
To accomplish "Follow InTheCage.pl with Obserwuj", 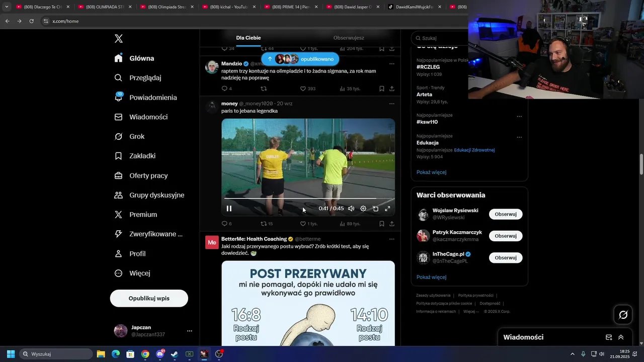I will tap(506, 257).
